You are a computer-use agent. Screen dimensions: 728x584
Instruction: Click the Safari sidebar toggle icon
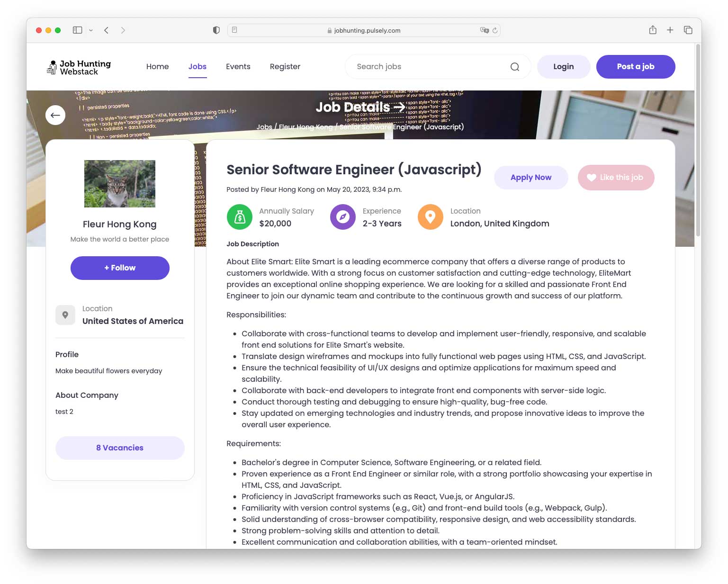point(77,30)
